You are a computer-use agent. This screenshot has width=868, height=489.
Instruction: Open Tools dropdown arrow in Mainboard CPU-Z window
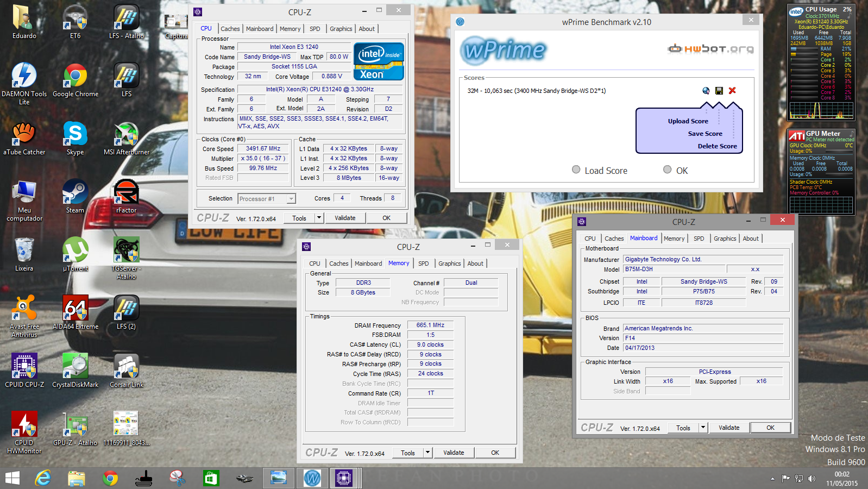coord(703,428)
